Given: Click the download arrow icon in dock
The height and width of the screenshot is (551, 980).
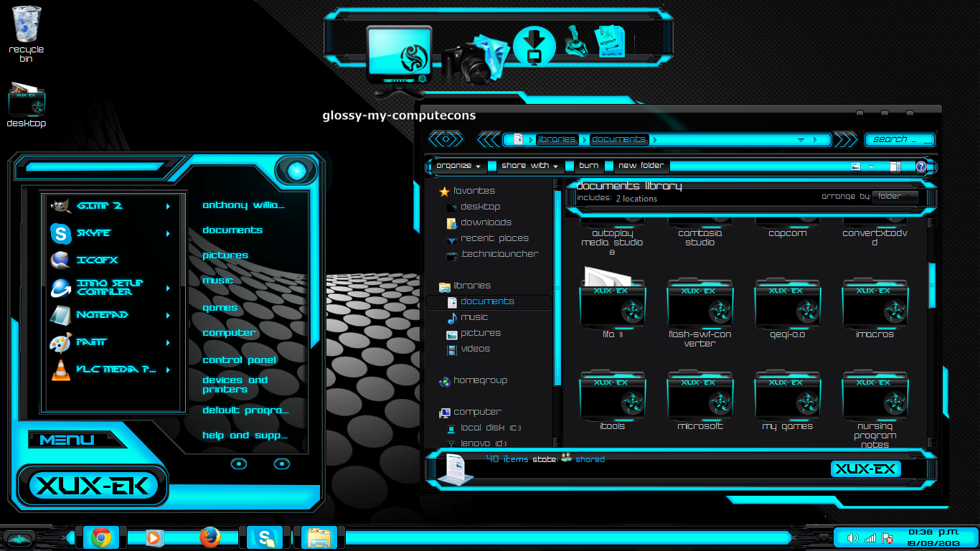Looking at the screenshot, I should click(534, 45).
